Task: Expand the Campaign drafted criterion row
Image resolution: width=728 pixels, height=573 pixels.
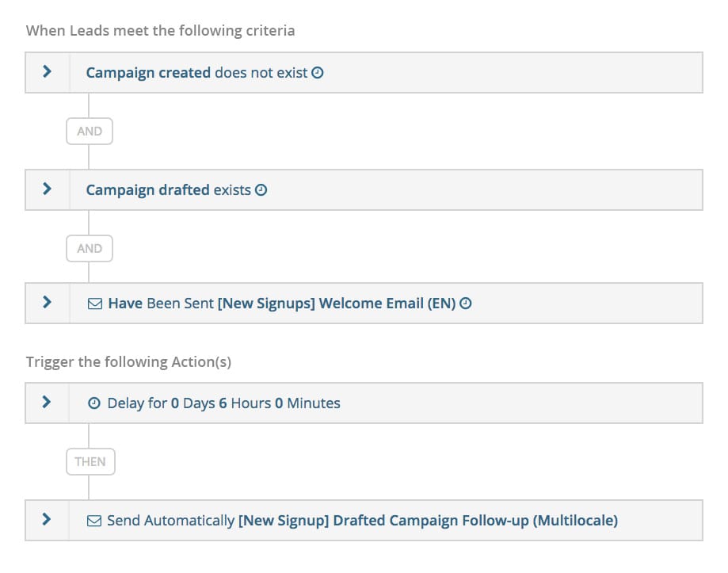Action: click(x=47, y=189)
